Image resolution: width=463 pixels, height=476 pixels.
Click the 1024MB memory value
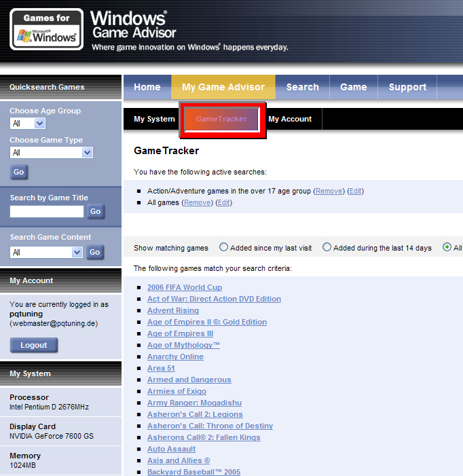(22, 465)
